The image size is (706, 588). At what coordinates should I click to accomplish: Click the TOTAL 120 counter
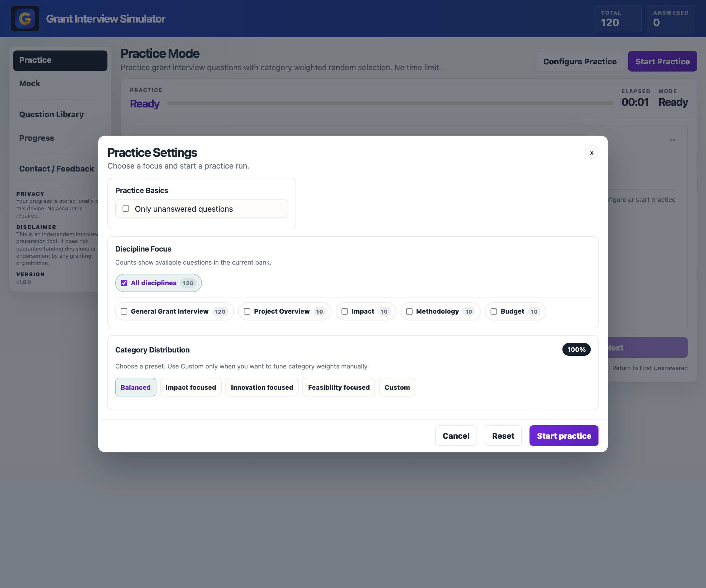[618, 19]
